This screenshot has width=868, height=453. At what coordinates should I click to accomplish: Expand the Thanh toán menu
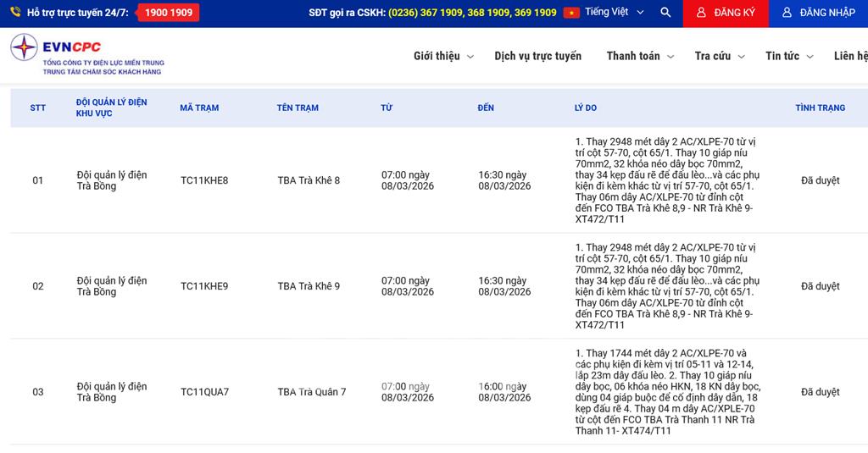(x=640, y=56)
